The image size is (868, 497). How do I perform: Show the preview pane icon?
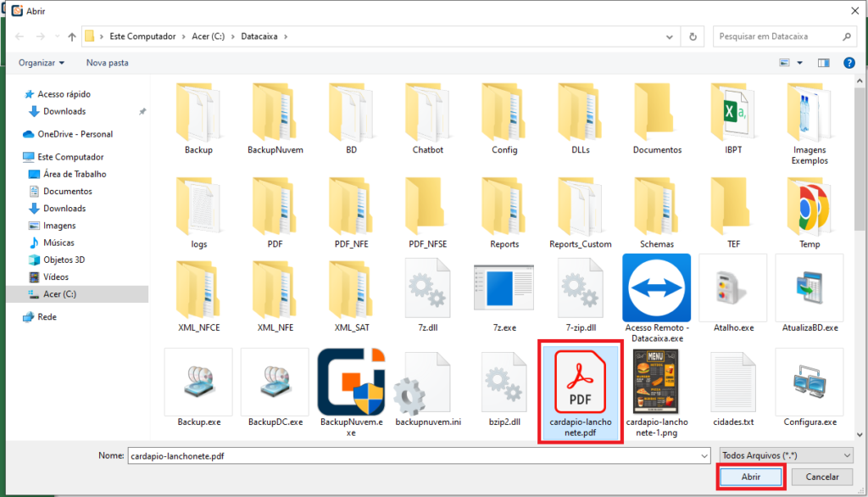coord(825,62)
